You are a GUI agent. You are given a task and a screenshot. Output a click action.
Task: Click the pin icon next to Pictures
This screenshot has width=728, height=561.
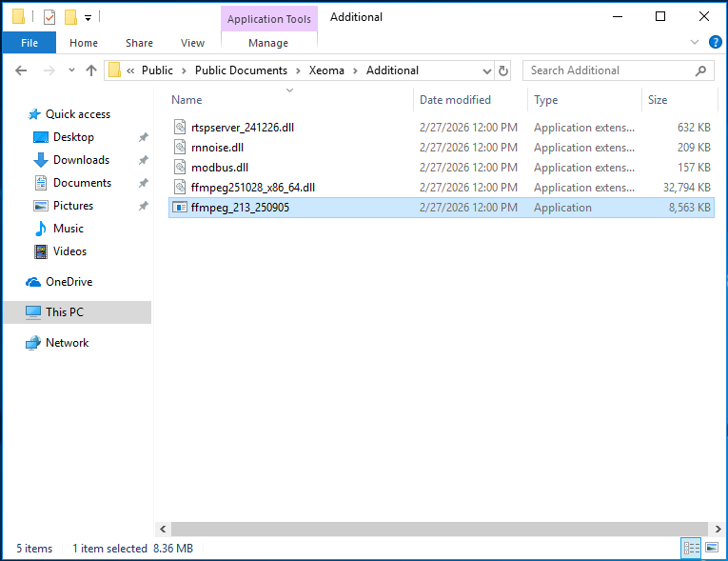(x=144, y=206)
